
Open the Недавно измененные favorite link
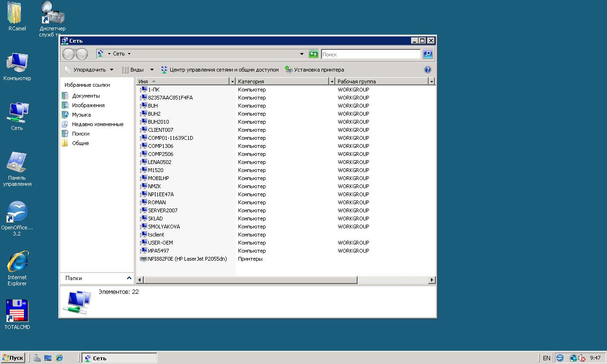(x=97, y=124)
